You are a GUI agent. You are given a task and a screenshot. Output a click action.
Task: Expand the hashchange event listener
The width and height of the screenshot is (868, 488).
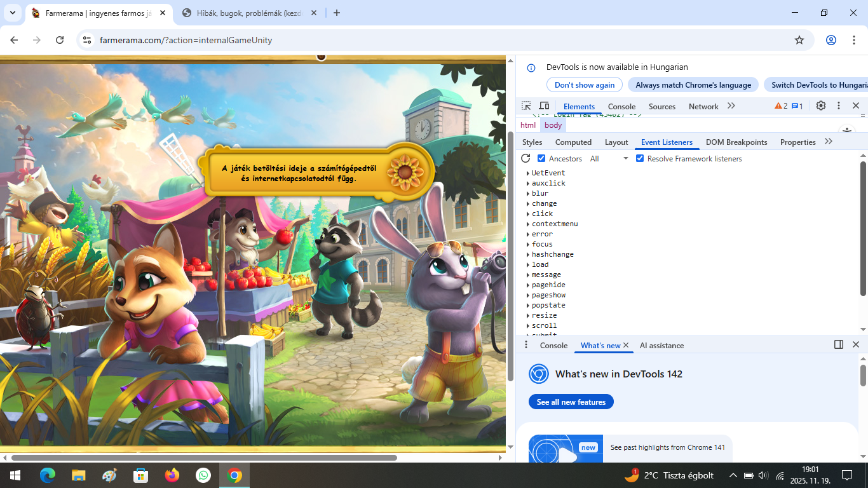point(528,255)
